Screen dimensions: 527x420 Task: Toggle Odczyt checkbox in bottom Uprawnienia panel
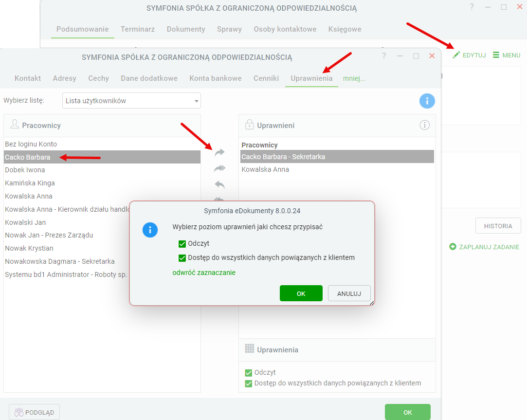pyautogui.click(x=249, y=373)
